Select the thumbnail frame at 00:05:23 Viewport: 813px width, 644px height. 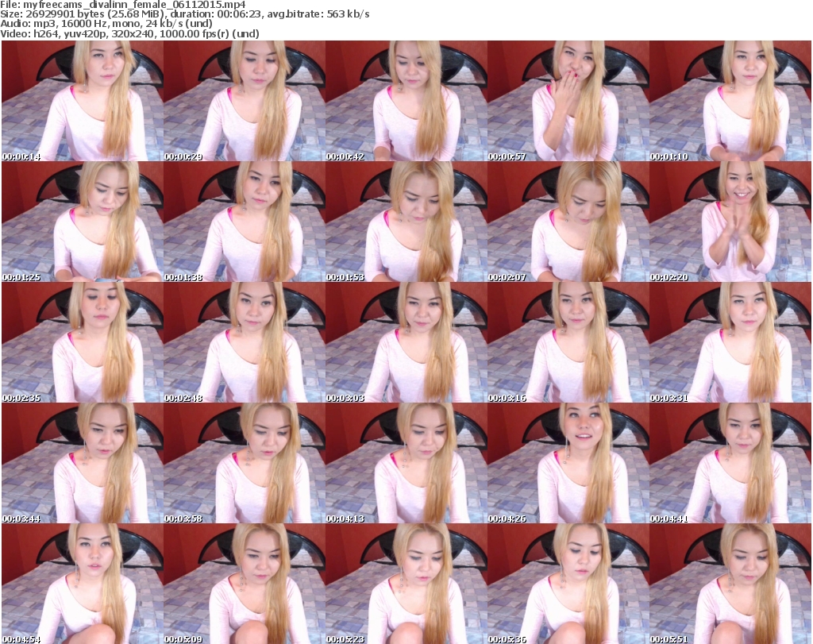click(x=406, y=584)
